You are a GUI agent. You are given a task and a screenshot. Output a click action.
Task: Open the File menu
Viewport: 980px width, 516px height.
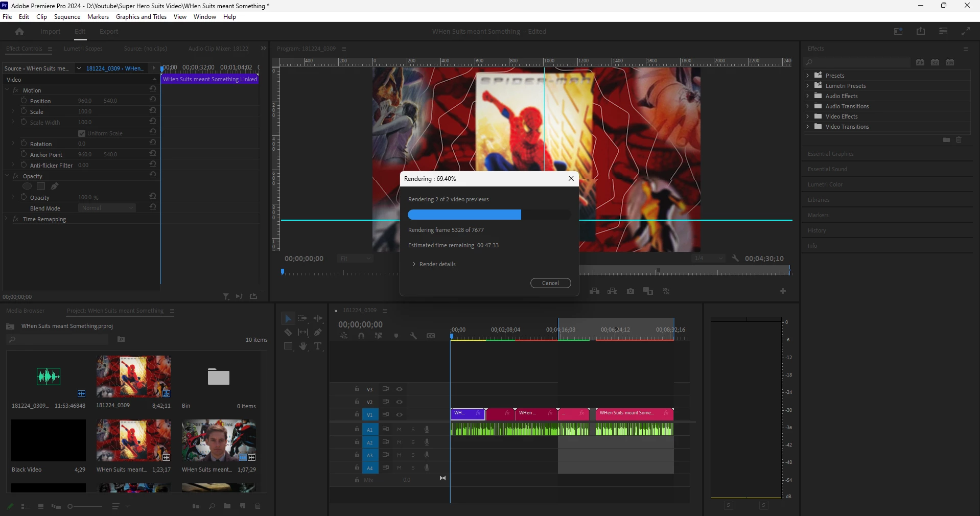point(7,17)
